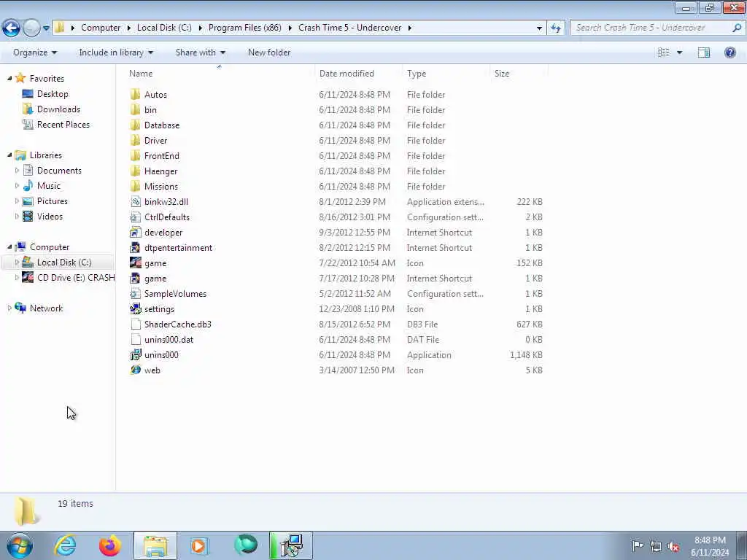747x560 pixels.
Task: Select the binkw32.dll file icon
Action: pos(136,201)
